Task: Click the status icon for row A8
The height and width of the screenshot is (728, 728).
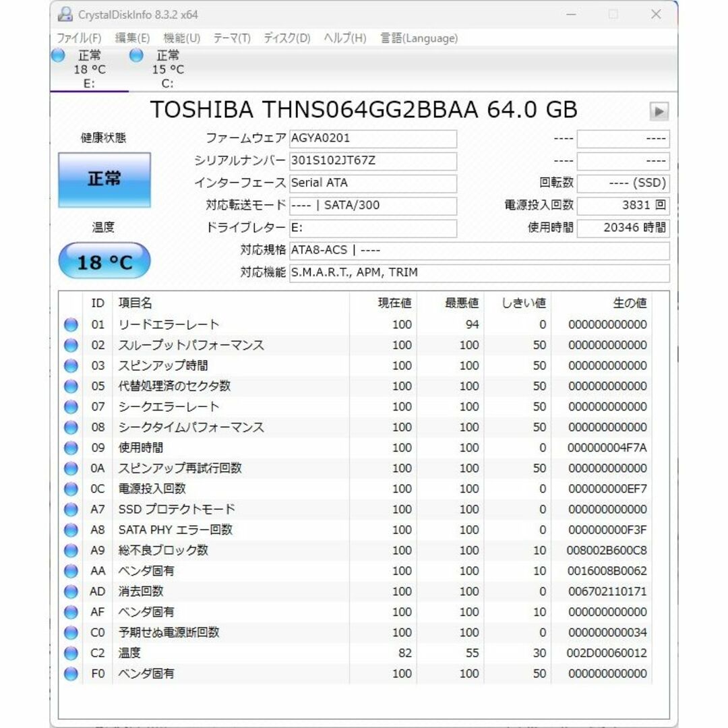Action: (x=71, y=530)
